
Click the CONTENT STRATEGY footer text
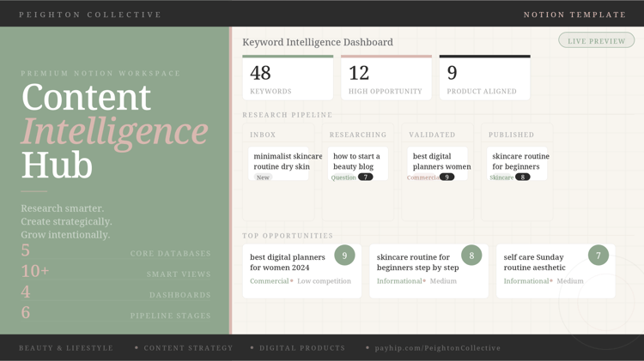pyautogui.click(x=188, y=348)
